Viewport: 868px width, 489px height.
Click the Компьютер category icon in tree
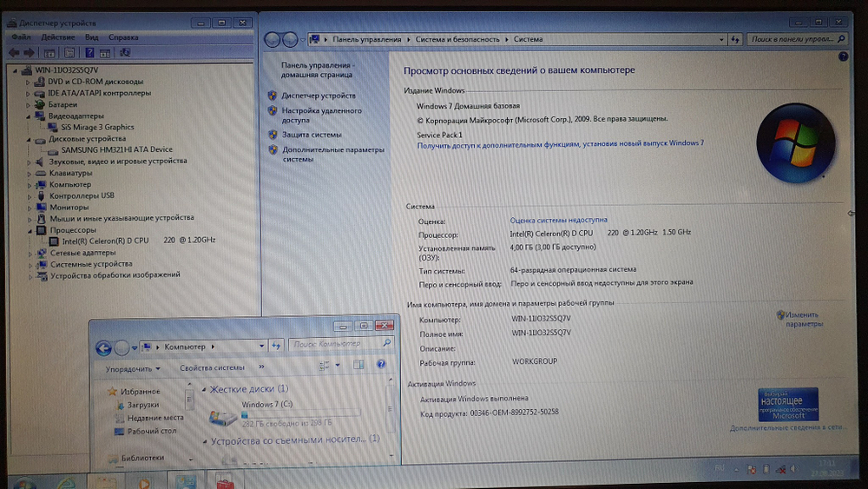pyautogui.click(x=41, y=184)
